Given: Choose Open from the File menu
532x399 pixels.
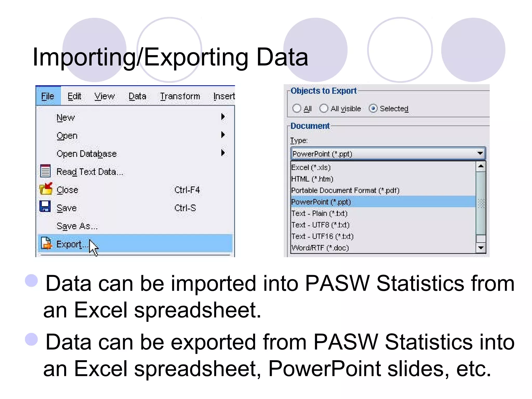Looking at the screenshot, I should coord(135,135).
